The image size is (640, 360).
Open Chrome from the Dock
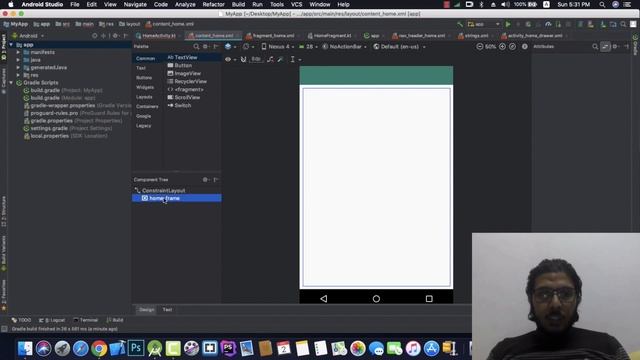(99, 349)
